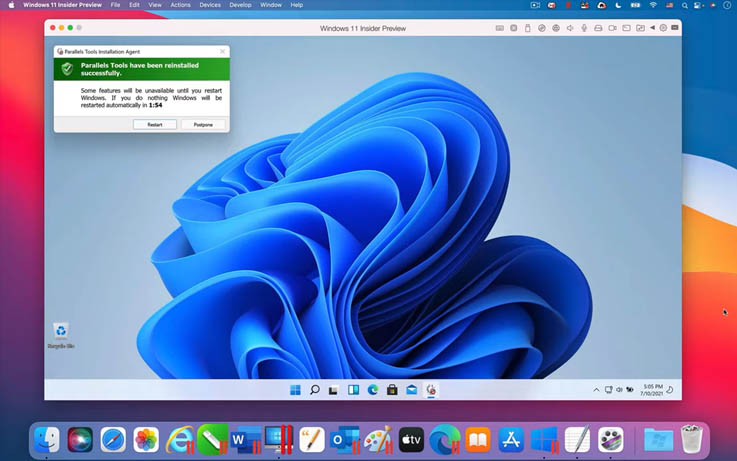This screenshot has height=461, width=737.
Task: Open the Devices menu
Action: (x=210, y=5)
